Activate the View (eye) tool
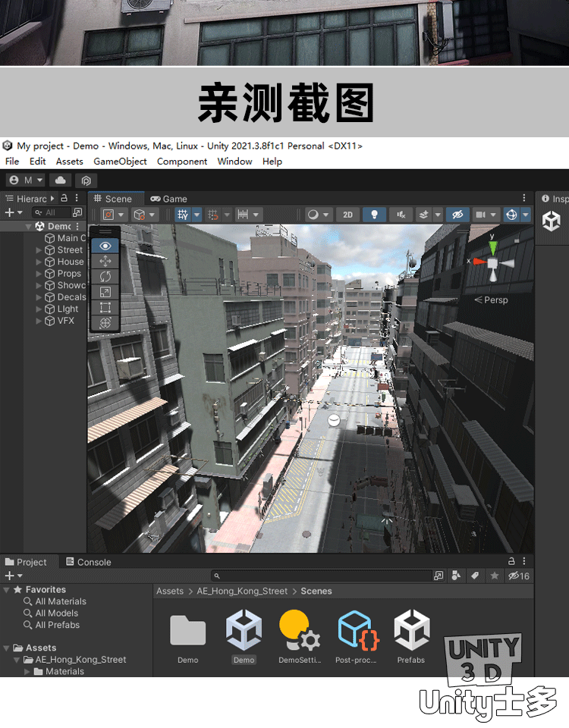569x728 pixels. [105, 246]
